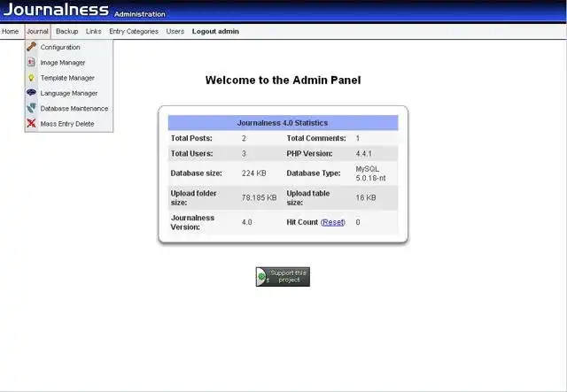Click the Welcome to the Admin Panel heading
The width and height of the screenshot is (567, 392).
click(283, 81)
